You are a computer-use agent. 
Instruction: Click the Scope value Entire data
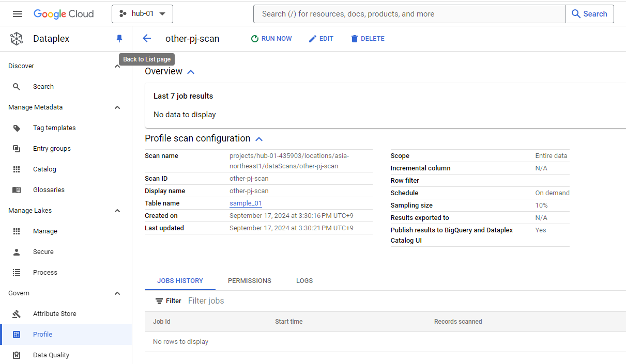tap(551, 156)
